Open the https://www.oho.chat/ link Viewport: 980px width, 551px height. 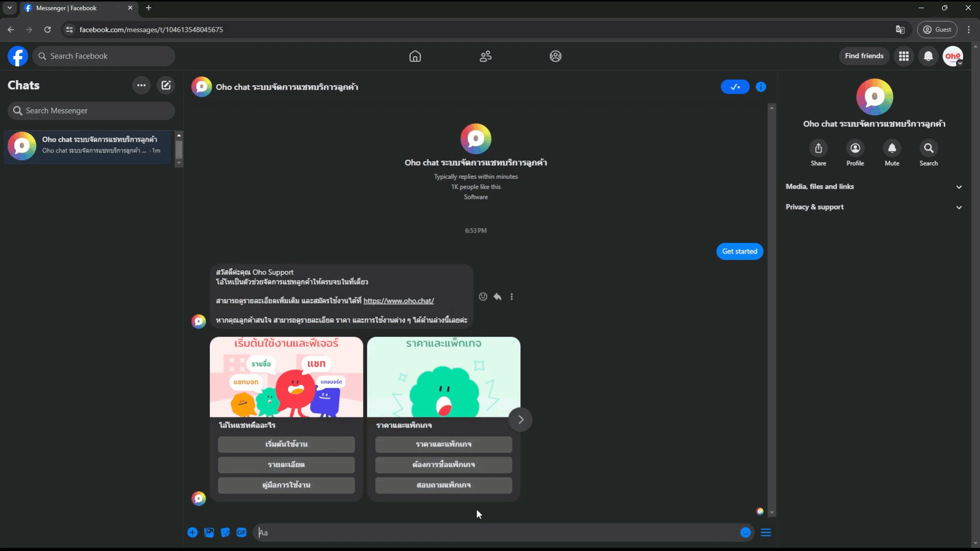click(399, 301)
